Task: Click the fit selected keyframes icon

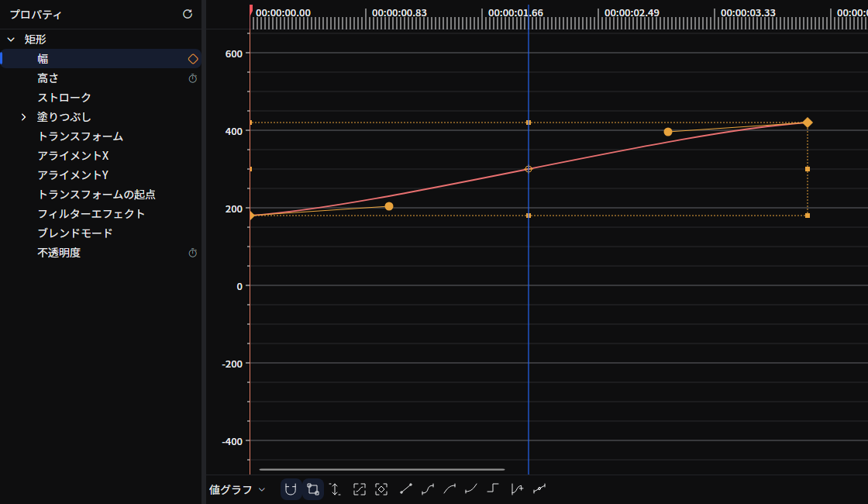Action: coord(381,489)
